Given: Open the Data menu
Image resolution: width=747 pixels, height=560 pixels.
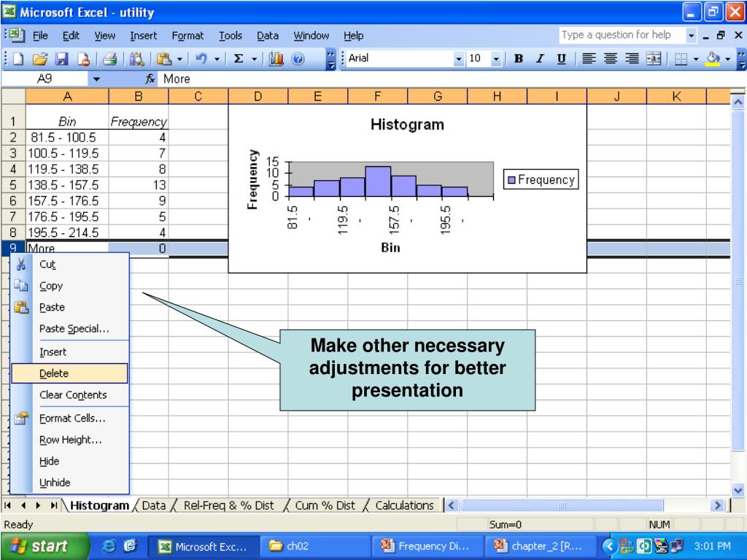Looking at the screenshot, I should 268,36.
